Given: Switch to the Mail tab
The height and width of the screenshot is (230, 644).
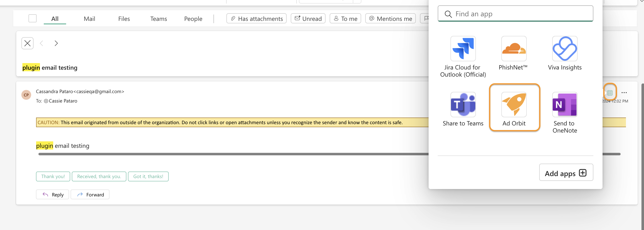Looking at the screenshot, I should click(89, 19).
